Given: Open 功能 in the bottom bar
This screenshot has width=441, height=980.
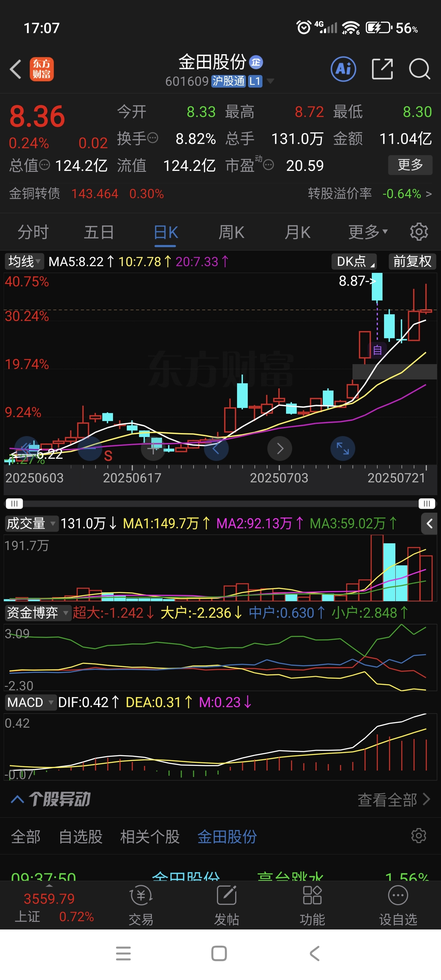Looking at the screenshot, I should (312, 906).
